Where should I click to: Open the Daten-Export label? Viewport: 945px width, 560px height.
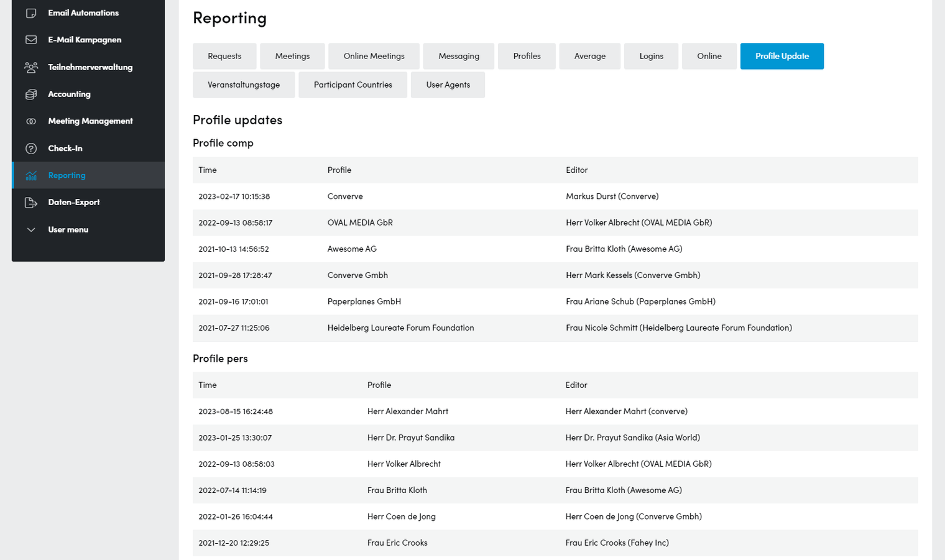[x=74, y=203]
